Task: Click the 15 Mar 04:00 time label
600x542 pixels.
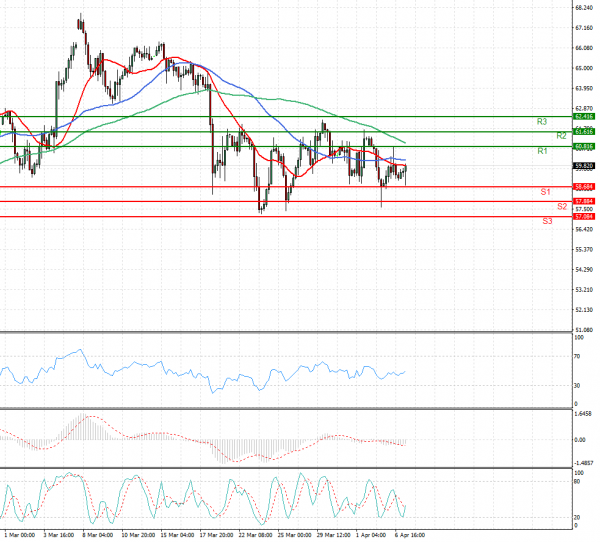Action: tap(177, 535)
